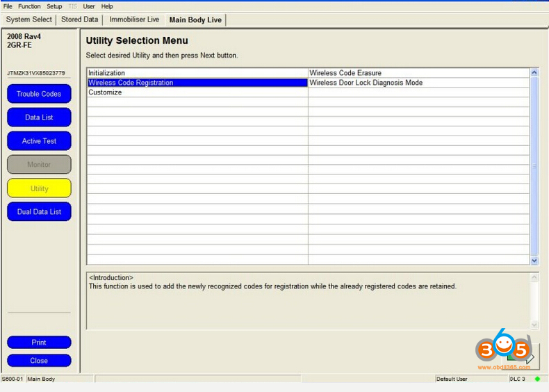Click the utility list vertical scrollbar thumb

point(534,166)
